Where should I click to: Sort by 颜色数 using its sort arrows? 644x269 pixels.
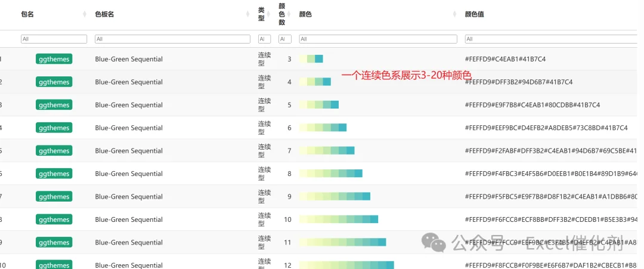(289, 14)
